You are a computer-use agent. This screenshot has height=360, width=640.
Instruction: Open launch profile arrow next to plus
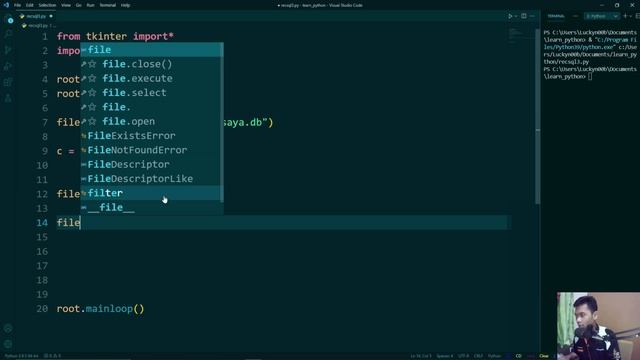(x=631, y=16)
